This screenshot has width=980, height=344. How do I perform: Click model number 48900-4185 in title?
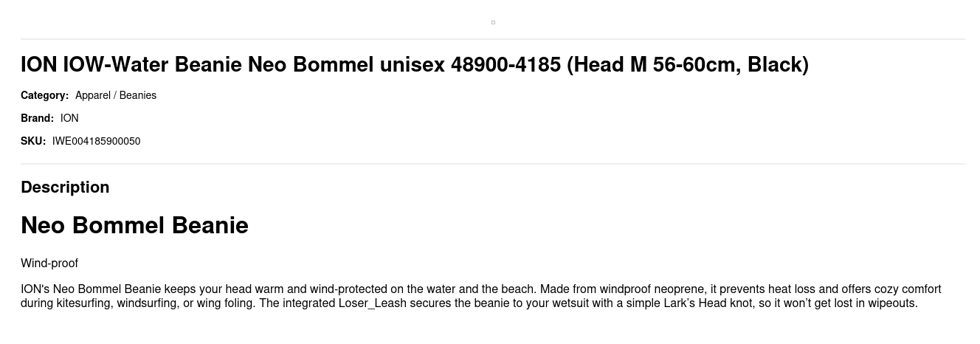point(505,65)
